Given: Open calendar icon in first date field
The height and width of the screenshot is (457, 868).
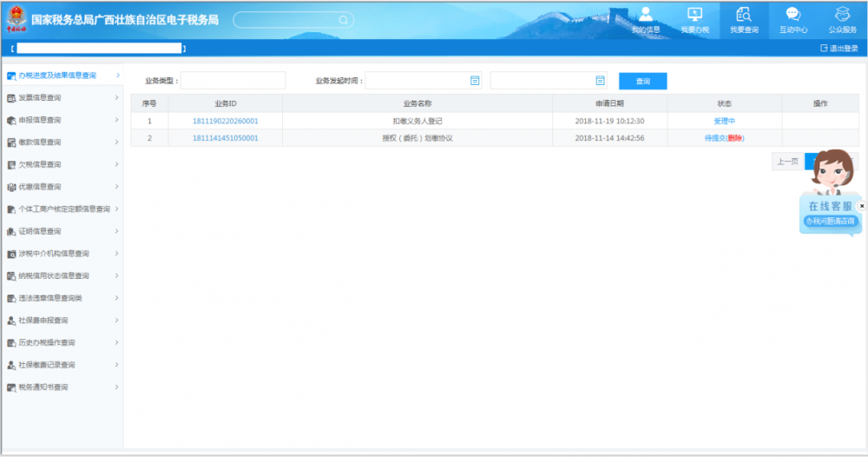Looking at the screenshot, I should click(x=475, y=81).
